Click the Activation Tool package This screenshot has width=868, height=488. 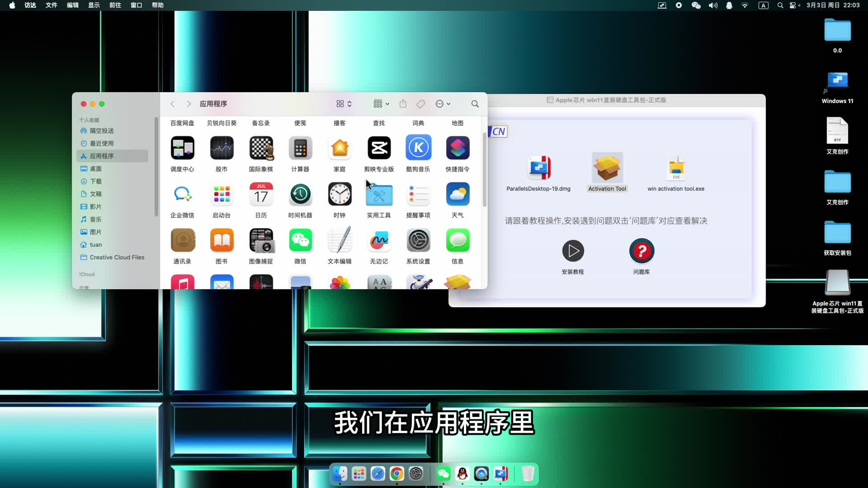[x=607, y=168]
